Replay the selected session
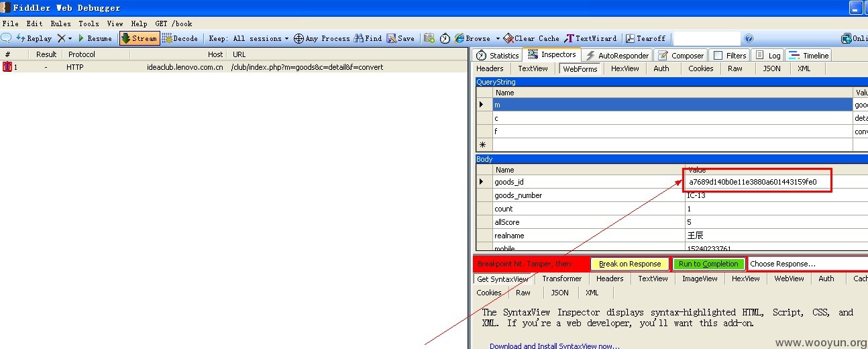868x349 pixels. [34, 38]
